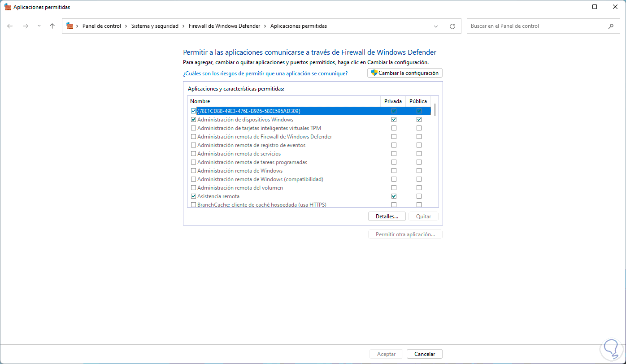Open Panel de control from the breadcrumb
The height and width of the screenshot is (364, 626).
pos(102,26)
